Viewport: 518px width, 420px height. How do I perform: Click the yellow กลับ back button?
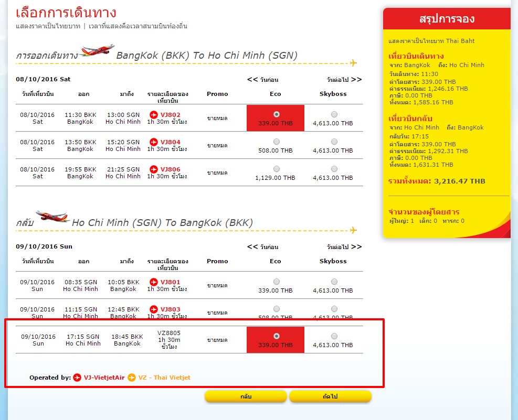tap(246, 396)
